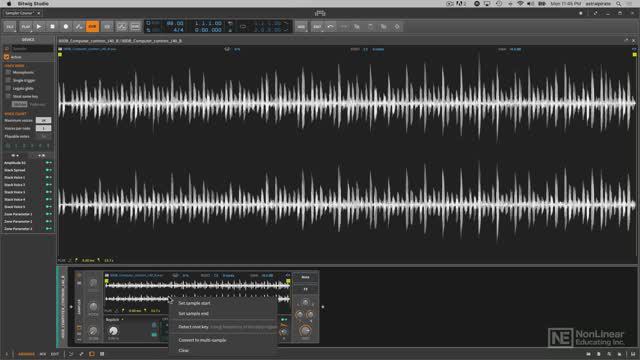Enable the Steal same key checkbox
Image resolution: width=640 pixels, height=360 pixels.
point(8,96)
